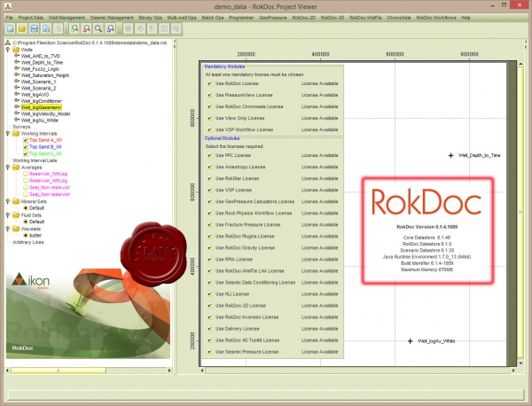This screenshot has width=532, height=406.
Task: Collapse the Working Intervals node
Action: (8, 133)
